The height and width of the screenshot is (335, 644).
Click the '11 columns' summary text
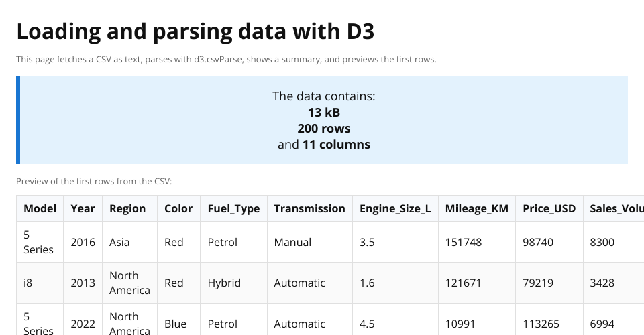[x=336, y=144]
